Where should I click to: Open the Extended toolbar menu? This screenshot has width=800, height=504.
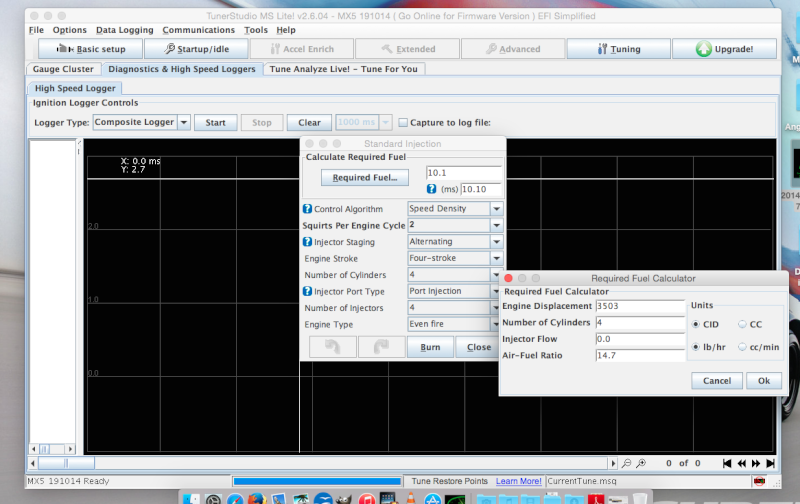408,49
